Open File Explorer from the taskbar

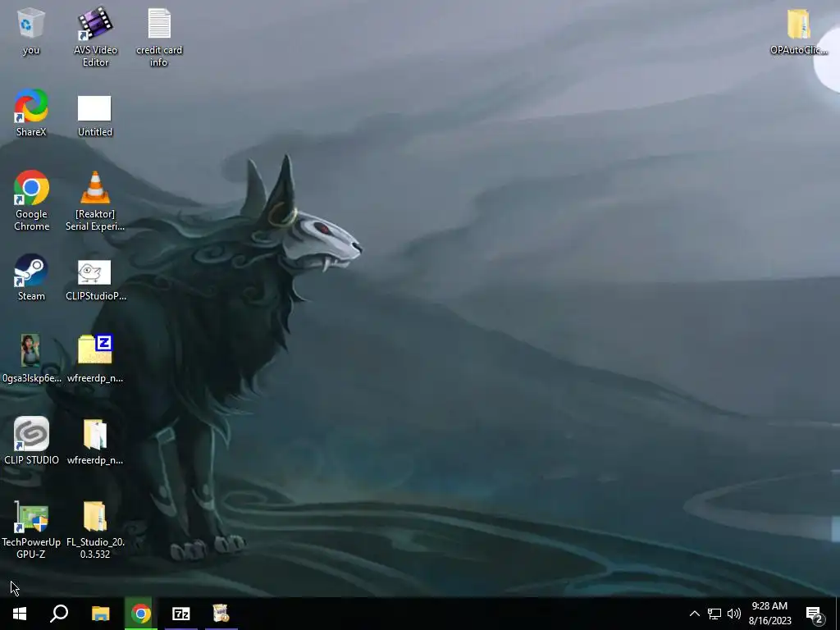pos(100,614)
